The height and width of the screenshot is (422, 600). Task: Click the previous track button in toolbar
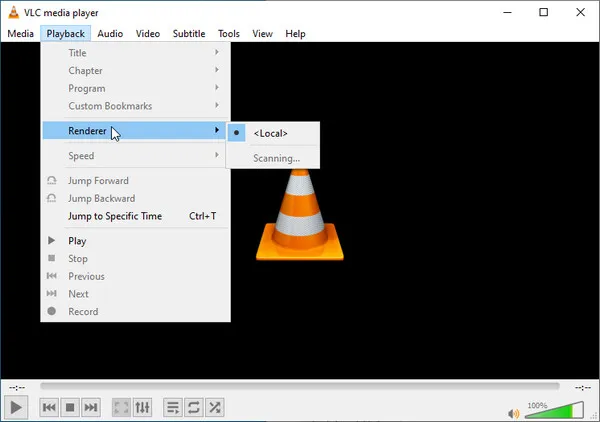point(48,407)
